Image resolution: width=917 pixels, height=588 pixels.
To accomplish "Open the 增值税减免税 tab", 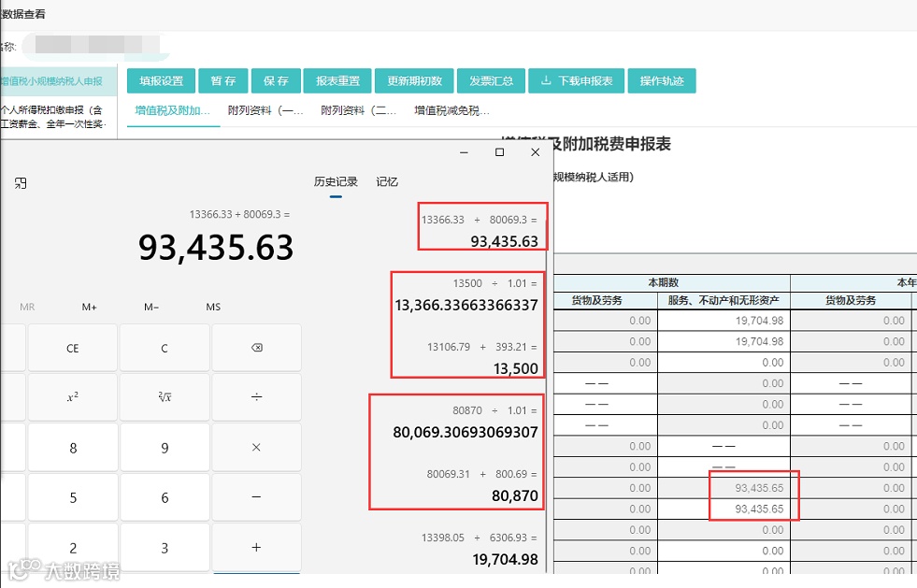I will (451, 110).
